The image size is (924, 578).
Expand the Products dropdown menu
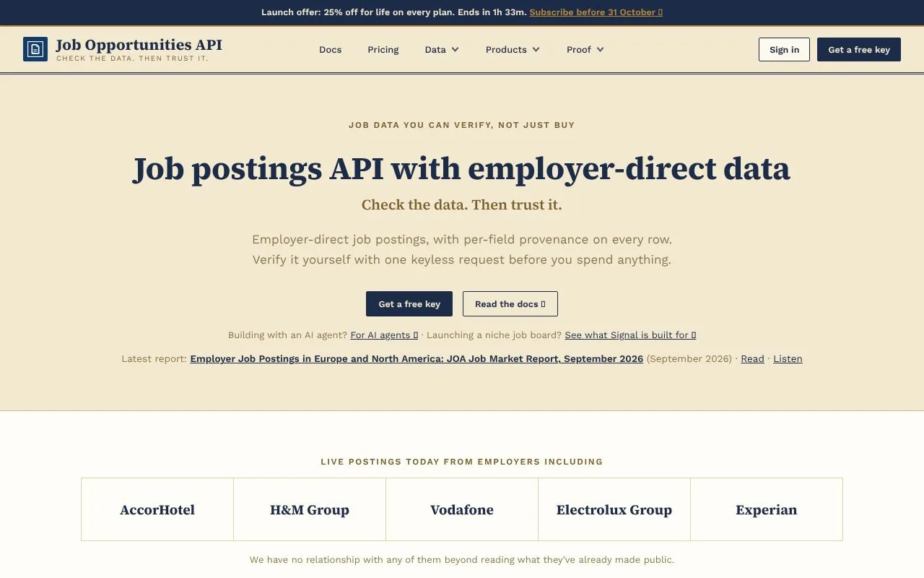click(x=513, y=50)
